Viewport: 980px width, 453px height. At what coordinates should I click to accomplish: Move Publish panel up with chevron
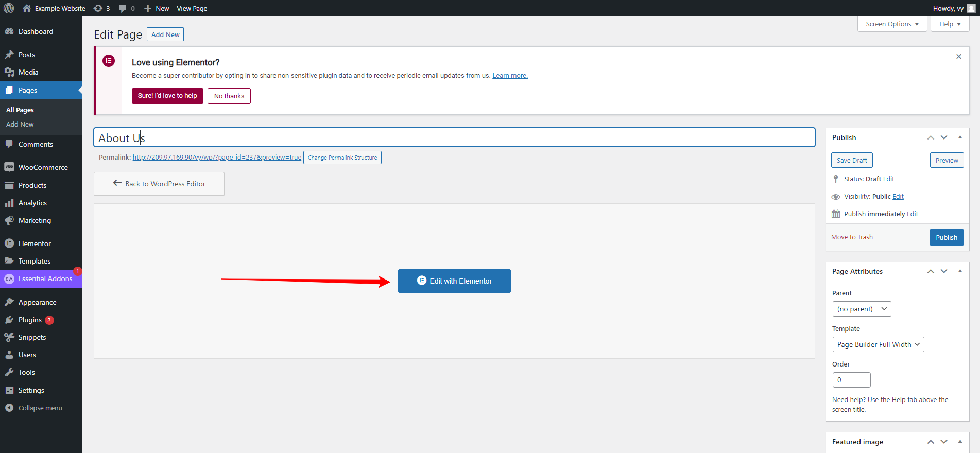[x=931, y=137]
